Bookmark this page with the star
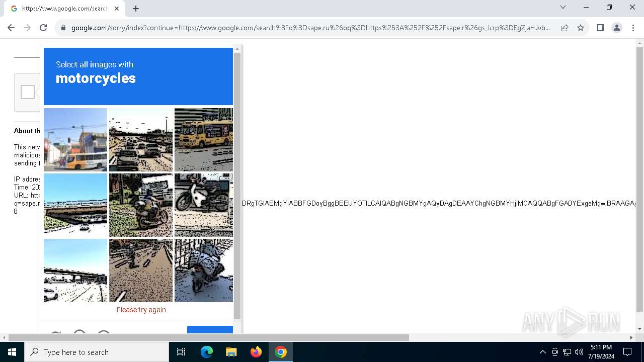 tap(581, 28)
